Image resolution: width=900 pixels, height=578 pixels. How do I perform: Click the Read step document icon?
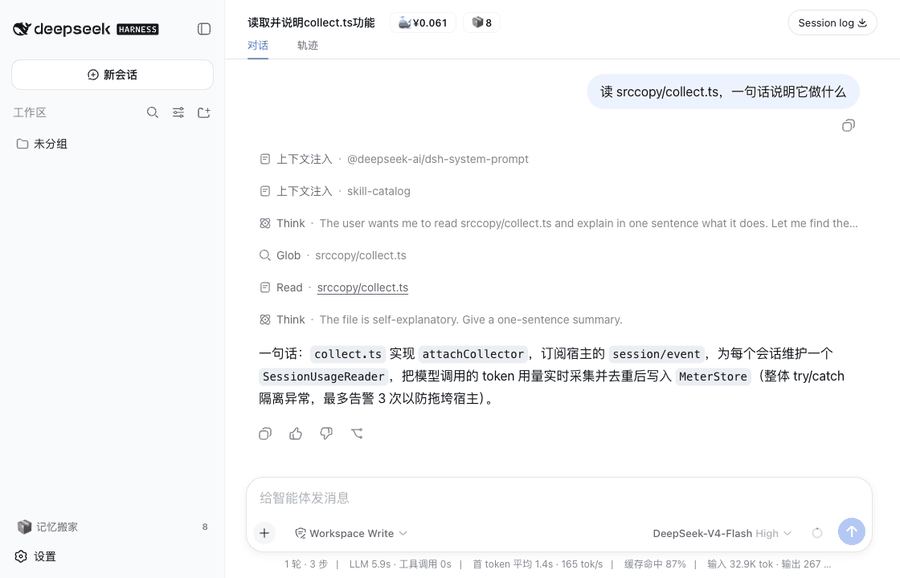pyautogui.click(x=265, y=288)
